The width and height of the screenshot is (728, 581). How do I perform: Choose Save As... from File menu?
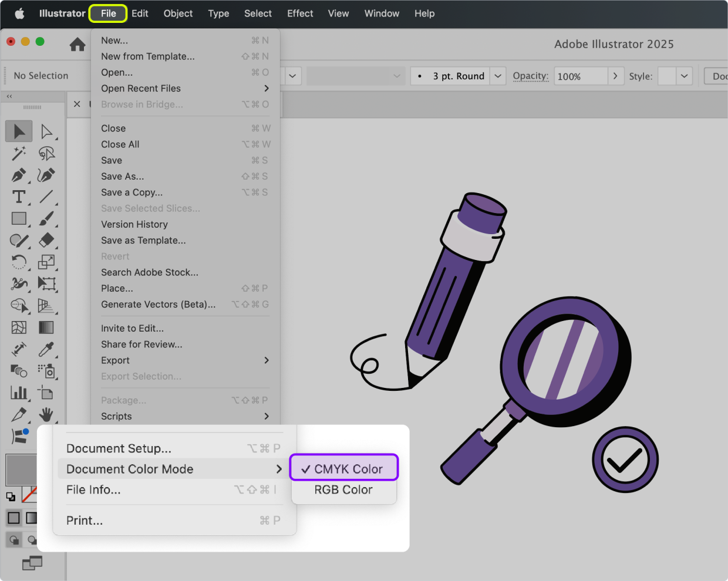(123, 177)
